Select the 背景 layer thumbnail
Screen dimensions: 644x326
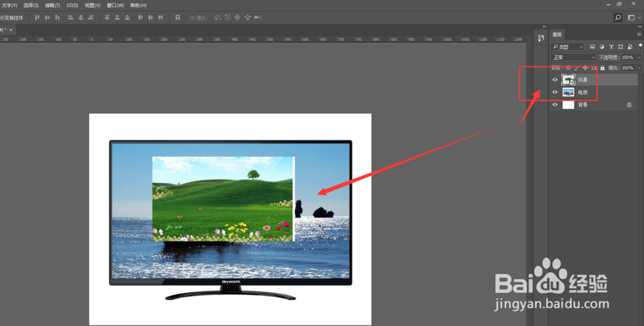pos(568,105)
